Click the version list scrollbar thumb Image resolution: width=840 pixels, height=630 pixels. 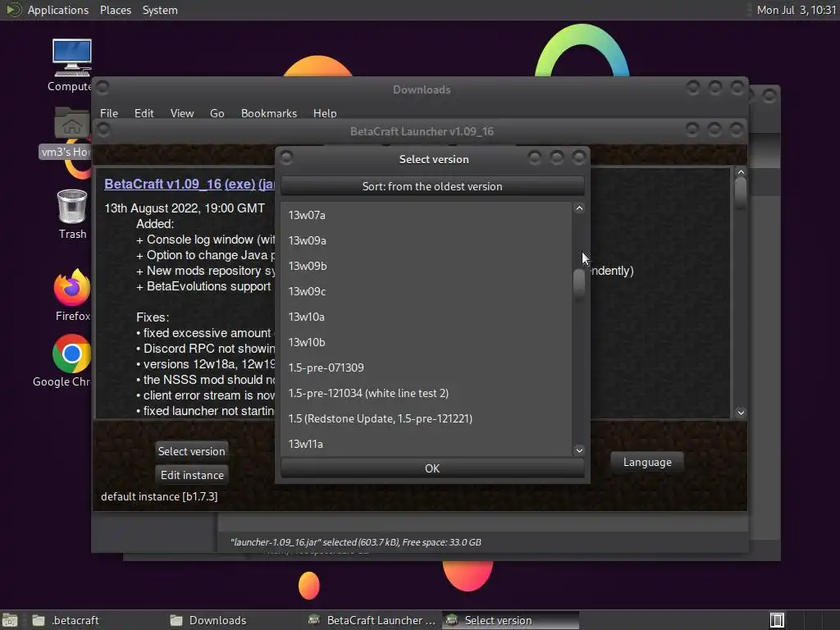[x=579, y=283]
